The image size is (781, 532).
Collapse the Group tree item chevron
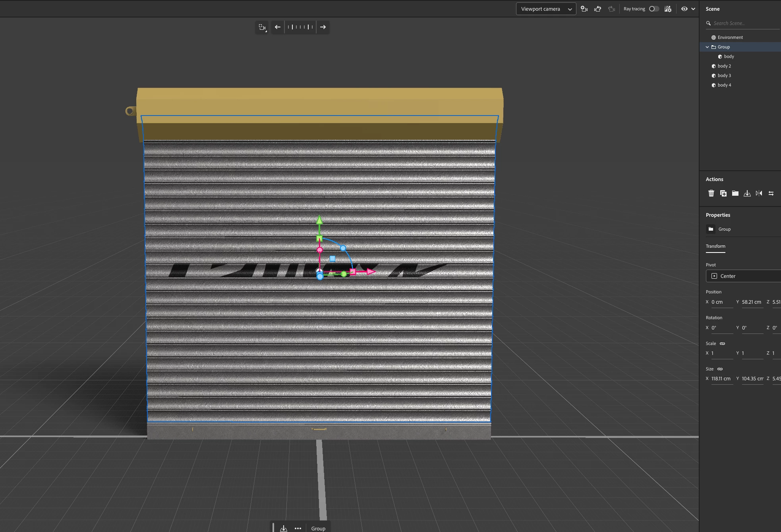point(707,47)
